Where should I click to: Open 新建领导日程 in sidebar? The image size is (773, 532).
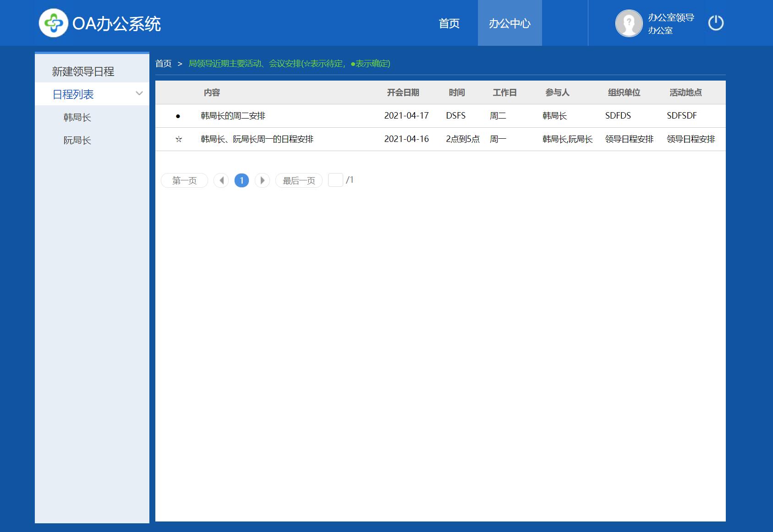[x=83, y=71]
